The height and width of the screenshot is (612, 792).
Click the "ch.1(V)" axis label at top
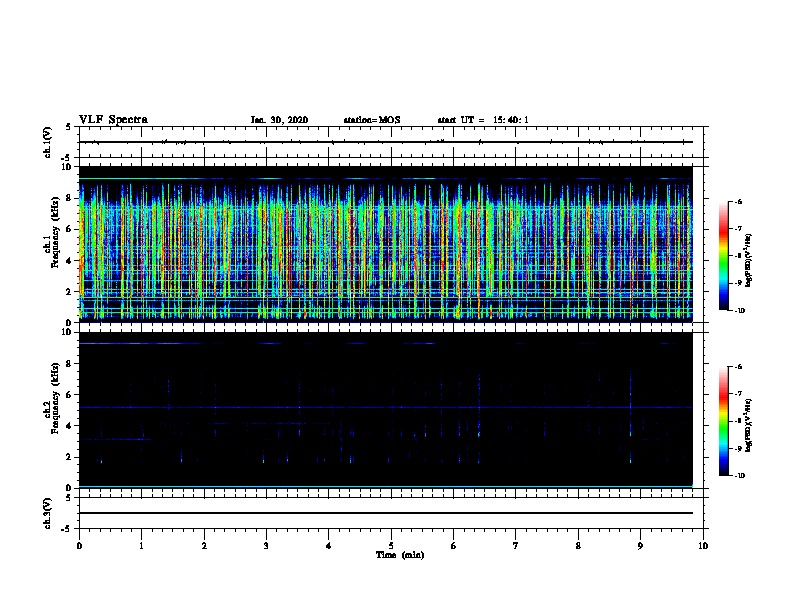47,142
